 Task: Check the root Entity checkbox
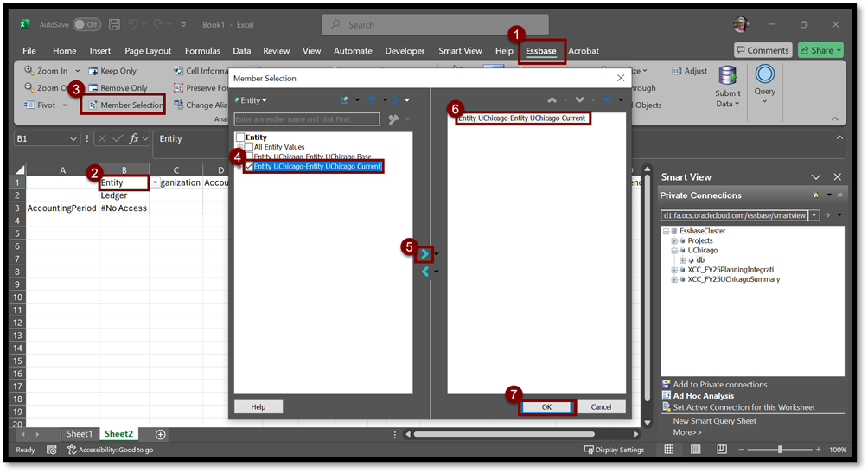coord(240,137)
